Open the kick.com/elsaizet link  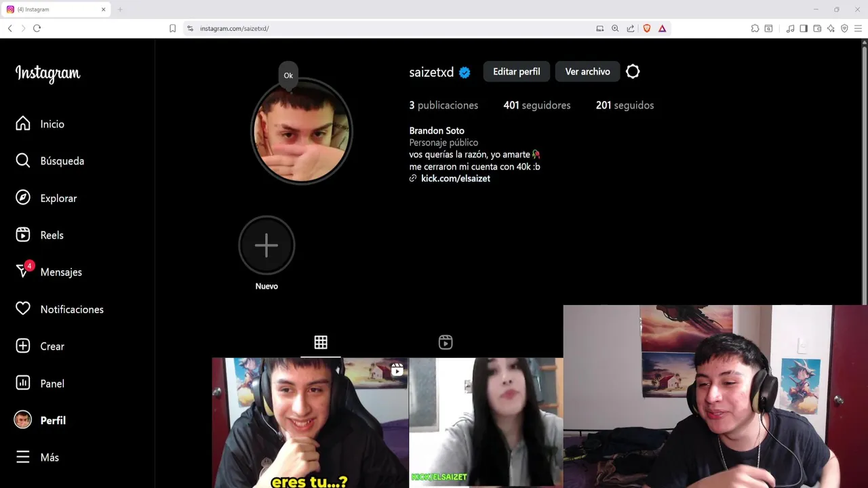coord(456,178)
